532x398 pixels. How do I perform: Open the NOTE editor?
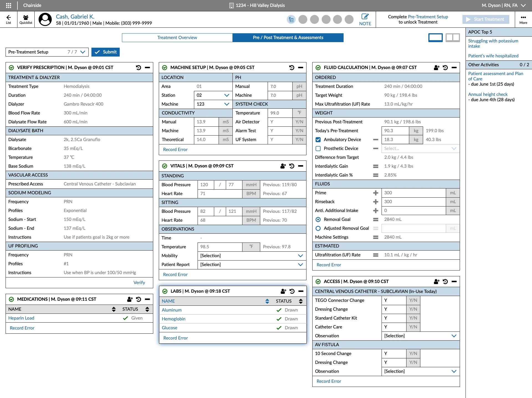pyautogui.click(x=365, y=17)
